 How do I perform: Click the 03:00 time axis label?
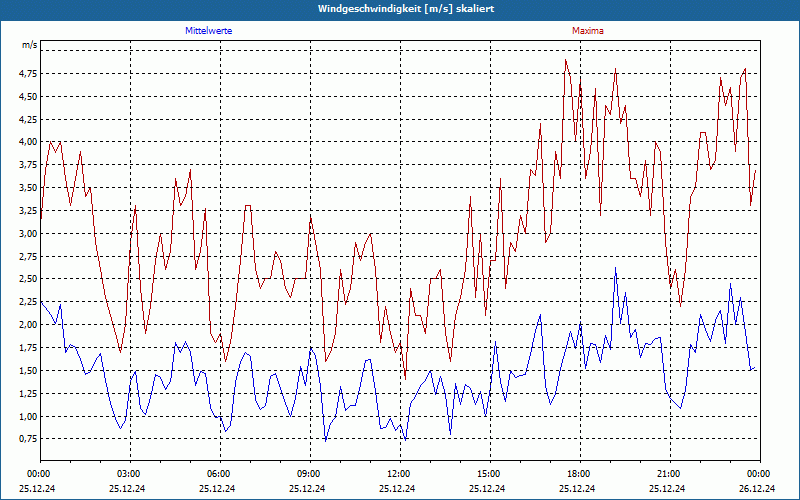tap(129, 474)
